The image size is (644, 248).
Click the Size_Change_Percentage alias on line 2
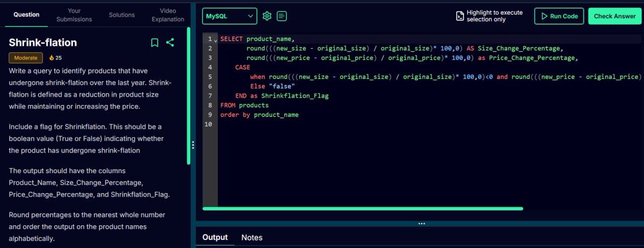pos(519,48)
